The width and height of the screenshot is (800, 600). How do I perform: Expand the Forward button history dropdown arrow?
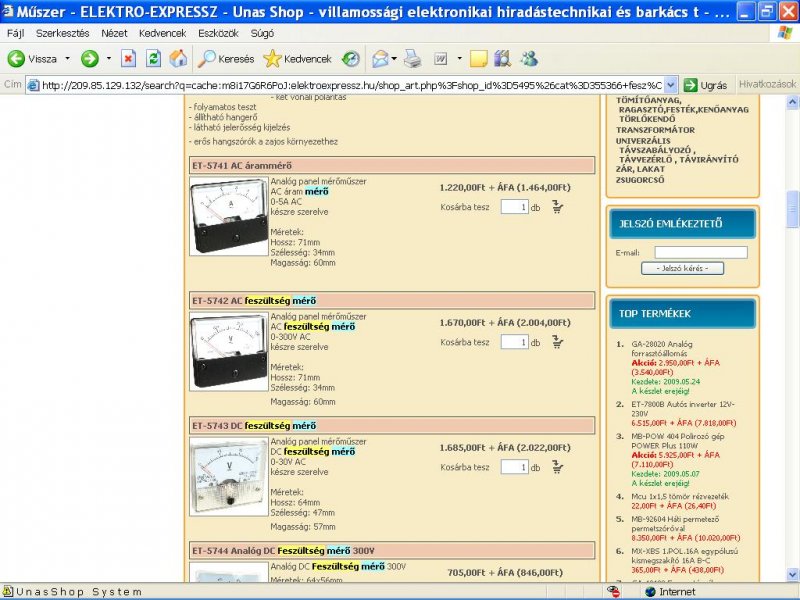point(108,59)
